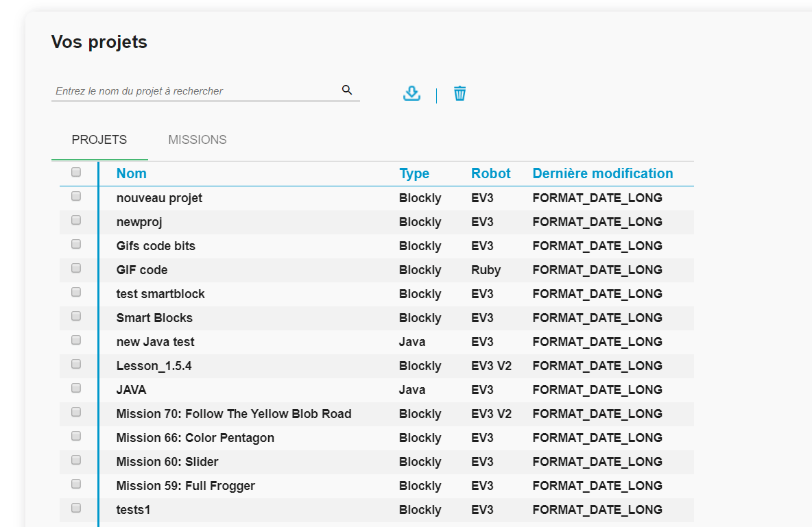Enable checkbox for Mission 60: Slider
Viewport: 812px width, 527px height.
click(x=76, y=460)
